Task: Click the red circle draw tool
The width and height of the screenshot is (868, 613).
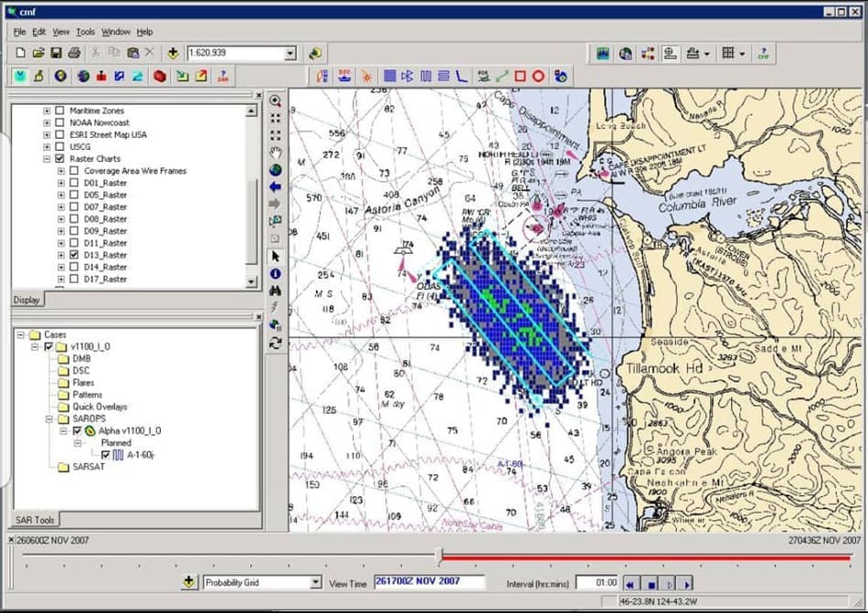Action: pyautogui.click(x=539, y=77)
